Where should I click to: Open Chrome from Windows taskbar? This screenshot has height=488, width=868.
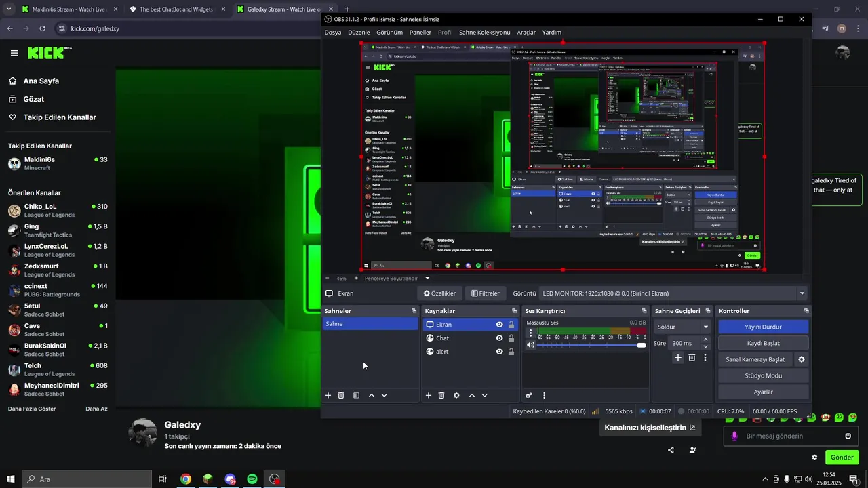[x=185, y=479]
